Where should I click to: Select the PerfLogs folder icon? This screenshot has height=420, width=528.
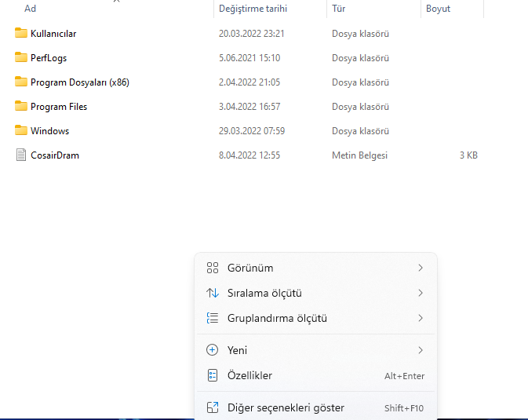[x=21, y=57]
